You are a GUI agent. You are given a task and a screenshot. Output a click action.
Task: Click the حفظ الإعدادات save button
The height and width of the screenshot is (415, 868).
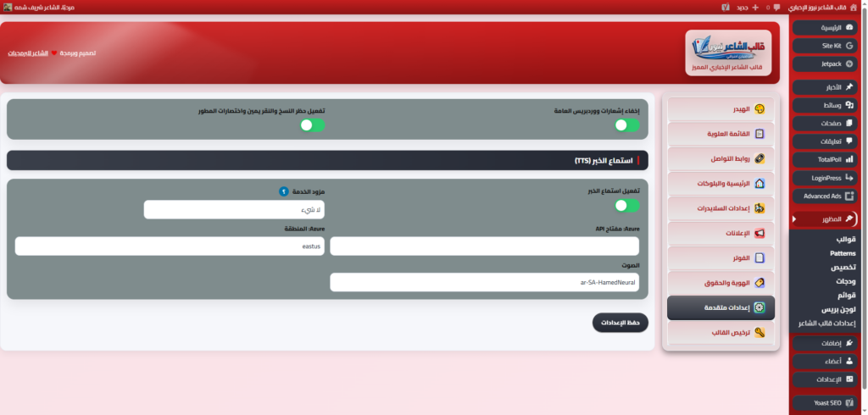[x=620, y=322]
